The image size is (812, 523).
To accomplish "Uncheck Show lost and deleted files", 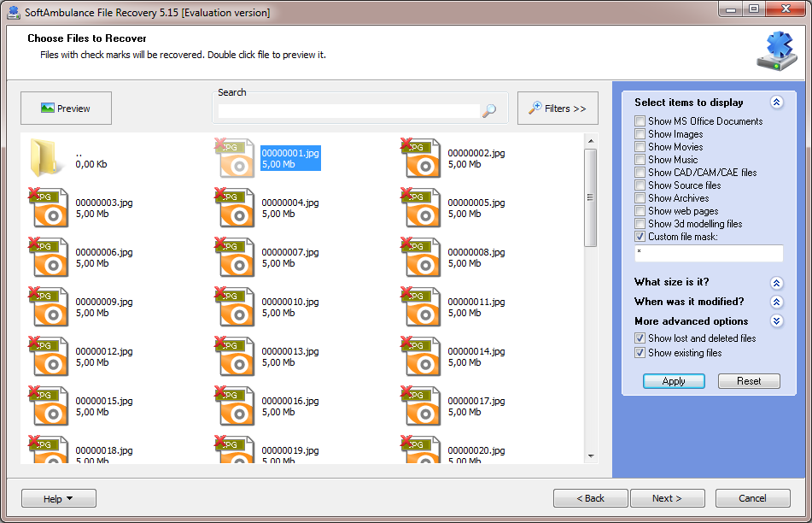I will pos(640,338).
